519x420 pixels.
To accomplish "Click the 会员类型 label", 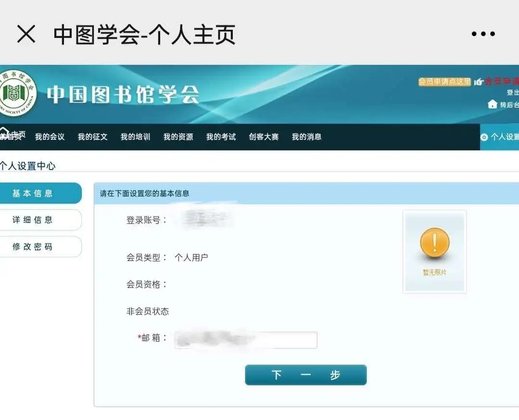I will [x=146, y=257].
